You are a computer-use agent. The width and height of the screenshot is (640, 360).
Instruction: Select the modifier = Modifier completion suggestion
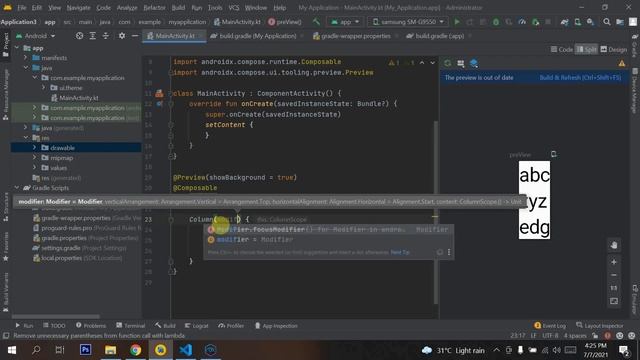pos(328,240)
